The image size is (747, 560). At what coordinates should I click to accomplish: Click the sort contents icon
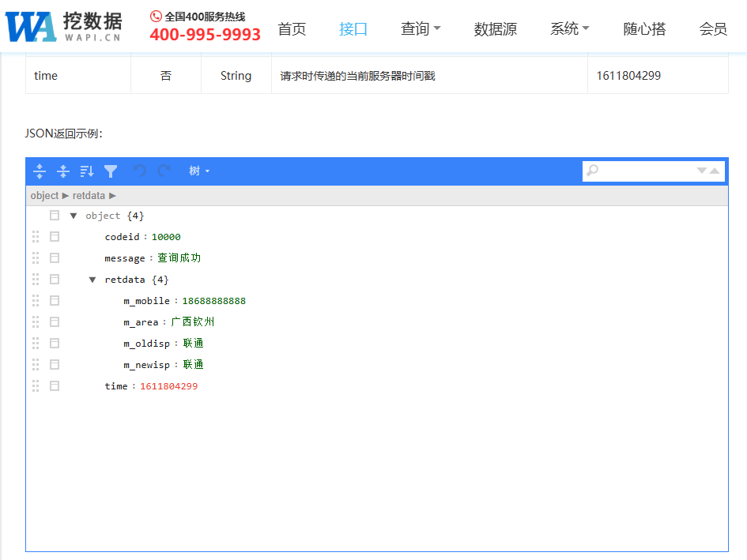coord(87,171)
